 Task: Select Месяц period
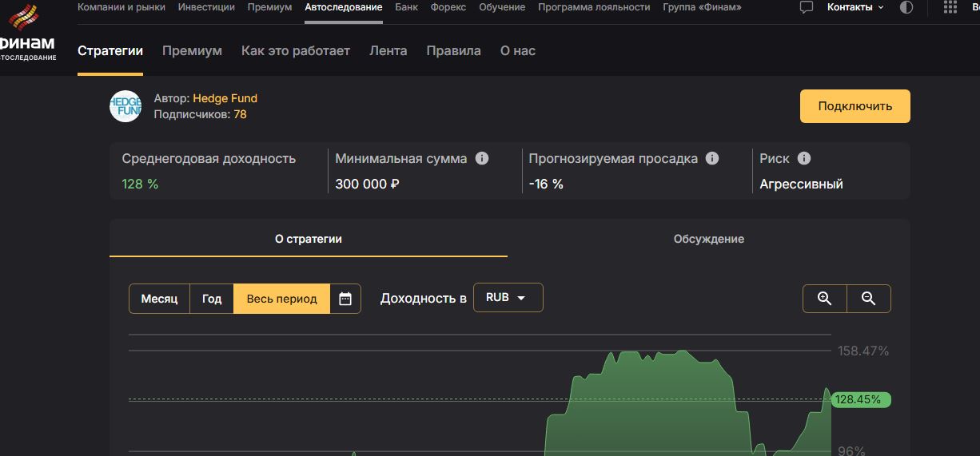159,299
